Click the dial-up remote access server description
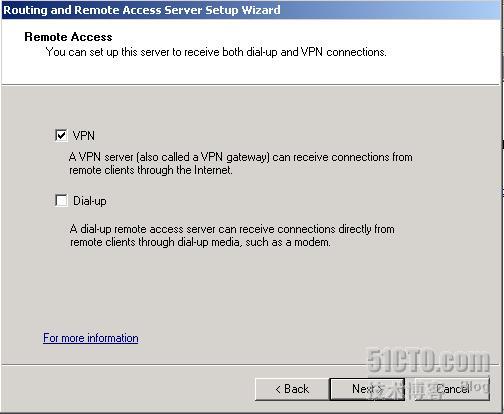 coord(232,235)
